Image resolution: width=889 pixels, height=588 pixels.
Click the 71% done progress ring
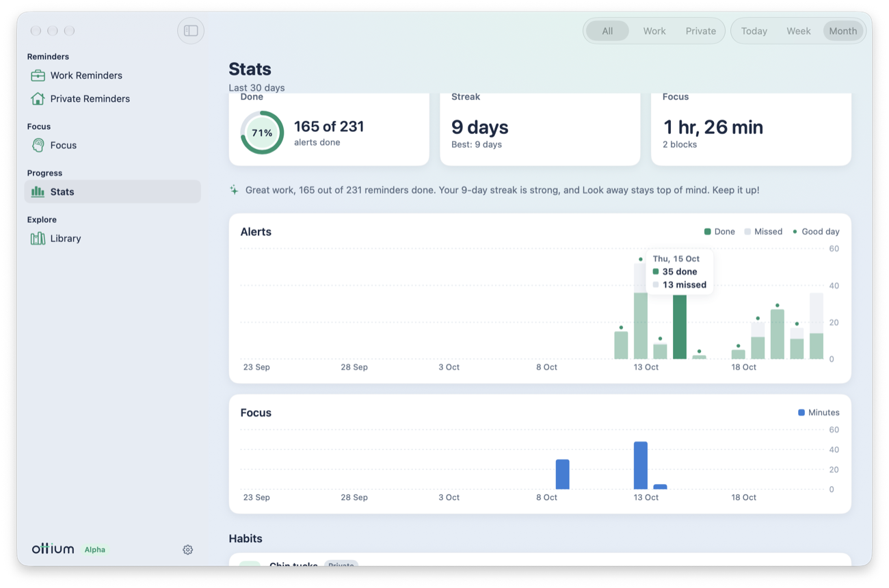[262, 133]
